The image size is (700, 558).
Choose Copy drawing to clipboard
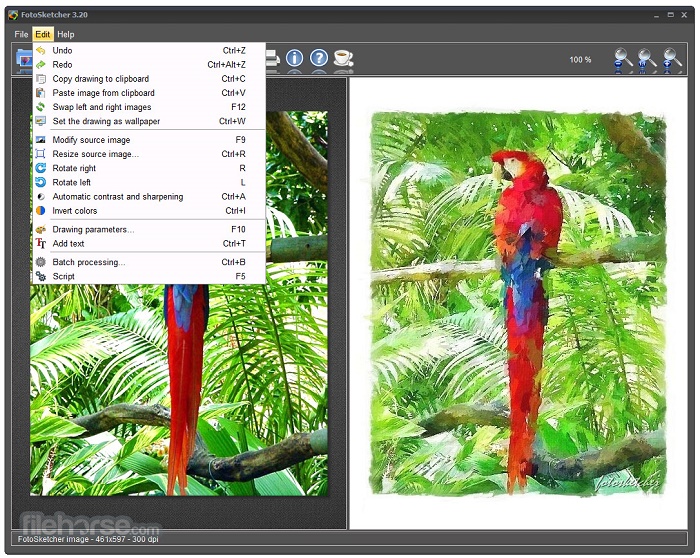click(x=100, y=79)
